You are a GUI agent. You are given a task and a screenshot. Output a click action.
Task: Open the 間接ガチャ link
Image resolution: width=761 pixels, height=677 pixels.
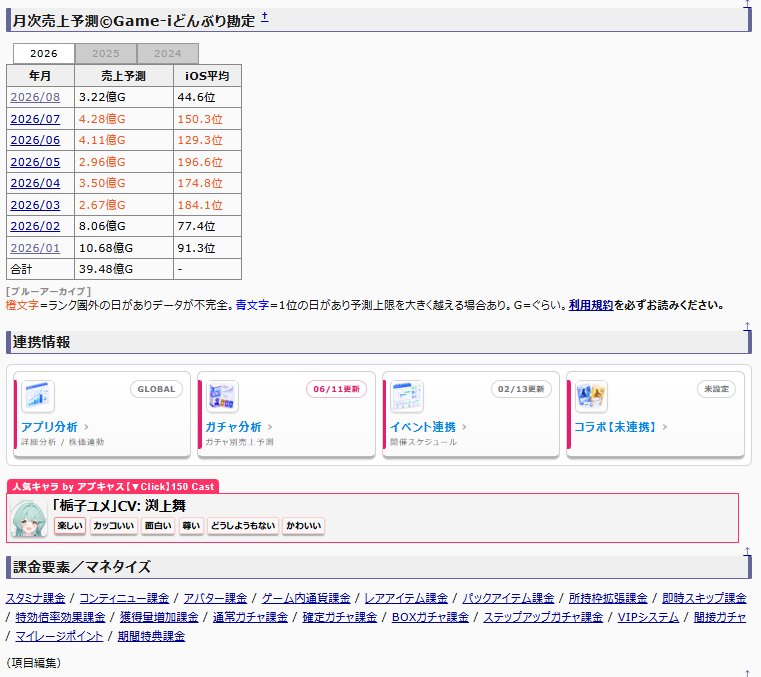point(720,617)
